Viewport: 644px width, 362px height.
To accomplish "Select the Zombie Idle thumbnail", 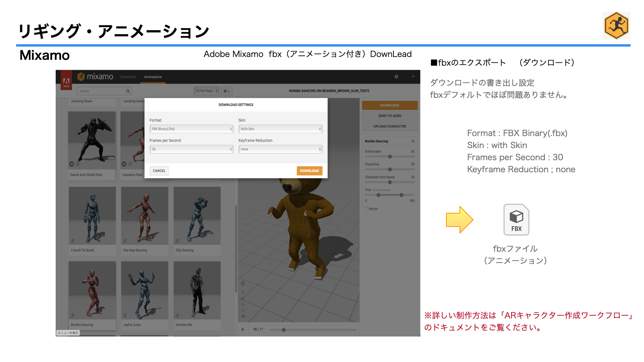I will (197, 290).
